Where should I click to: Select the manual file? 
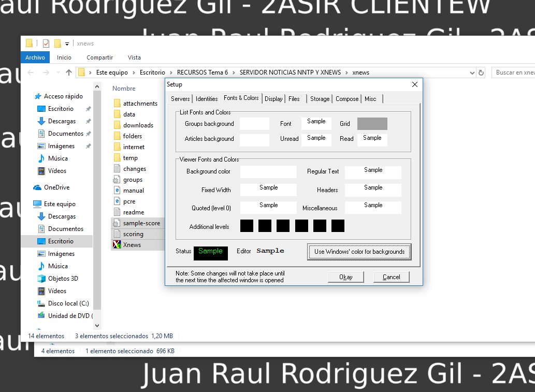[x=134, y=191]
